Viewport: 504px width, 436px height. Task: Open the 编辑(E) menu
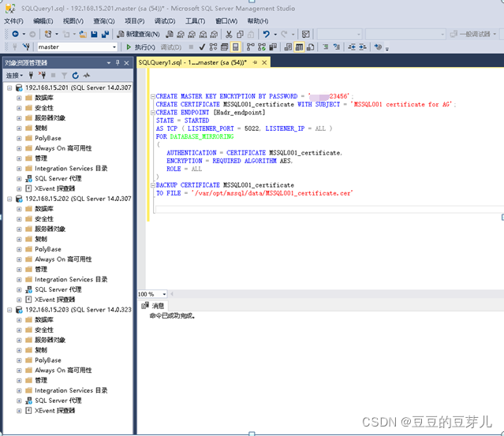(43, 21)
